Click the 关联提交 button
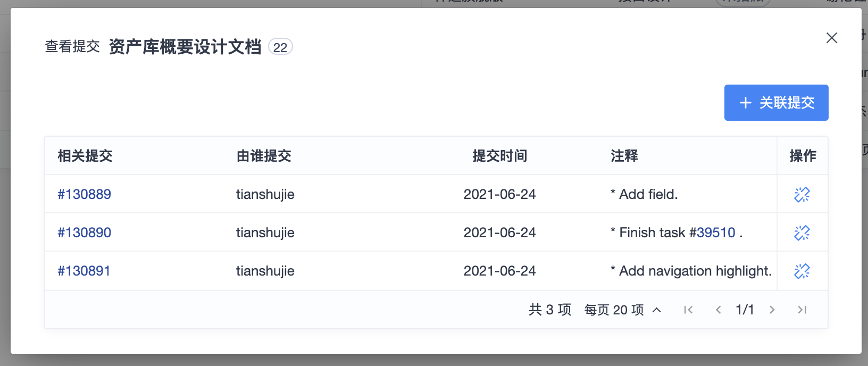868x366 pixels. point(776,103)
